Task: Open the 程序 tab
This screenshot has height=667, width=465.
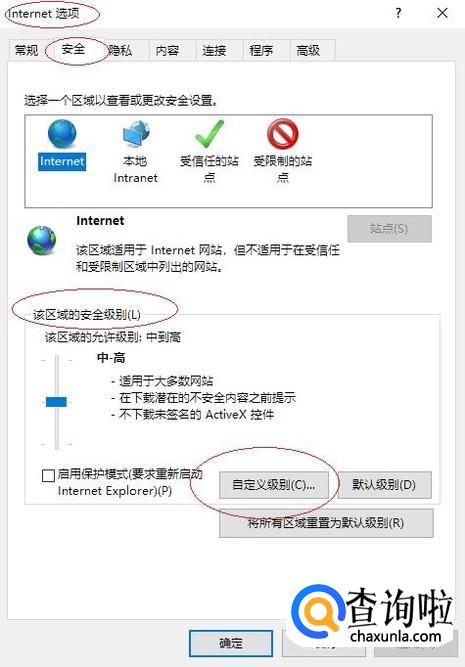Action: pos(261,51)
